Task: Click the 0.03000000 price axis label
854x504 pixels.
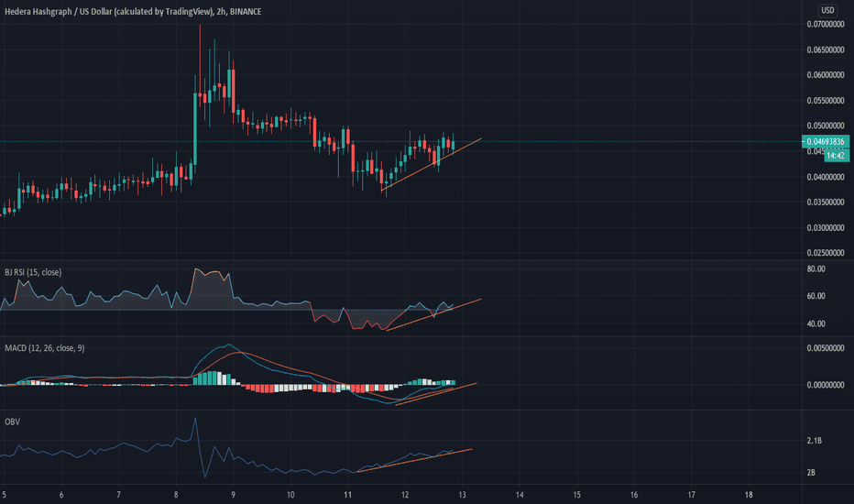Action: tap(825, 228)
